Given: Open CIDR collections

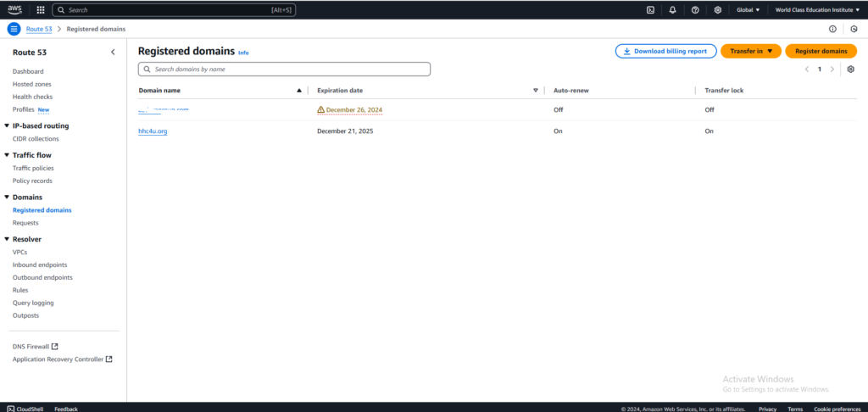Looking at the screenshot, I should (x=36, y=139).
